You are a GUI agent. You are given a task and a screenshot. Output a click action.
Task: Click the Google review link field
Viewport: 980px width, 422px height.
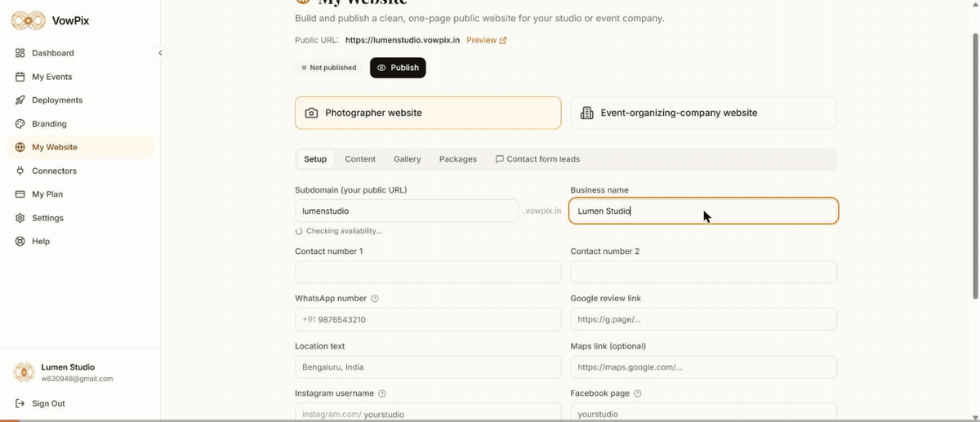(x=703, y=319)
